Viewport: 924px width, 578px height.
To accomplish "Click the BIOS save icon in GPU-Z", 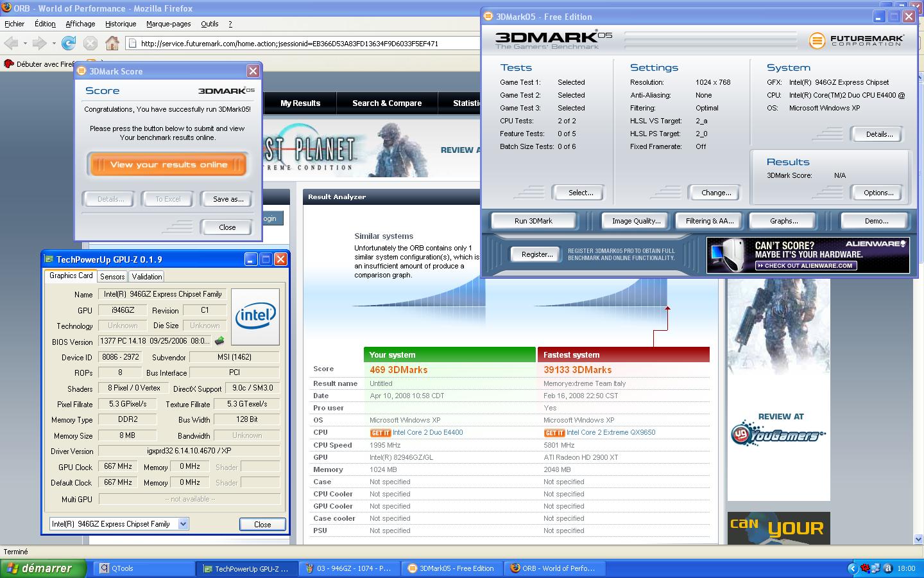I will point(219,341).
